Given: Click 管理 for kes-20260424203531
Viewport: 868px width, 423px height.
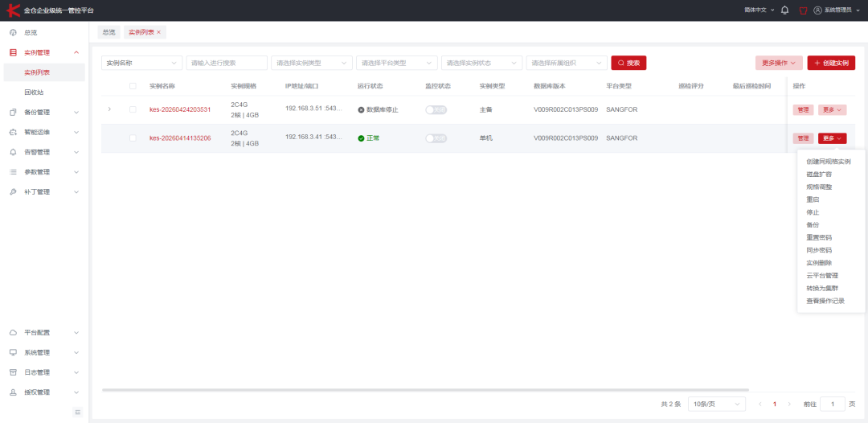Looking at the screenshot, I should tap(803, 109).
